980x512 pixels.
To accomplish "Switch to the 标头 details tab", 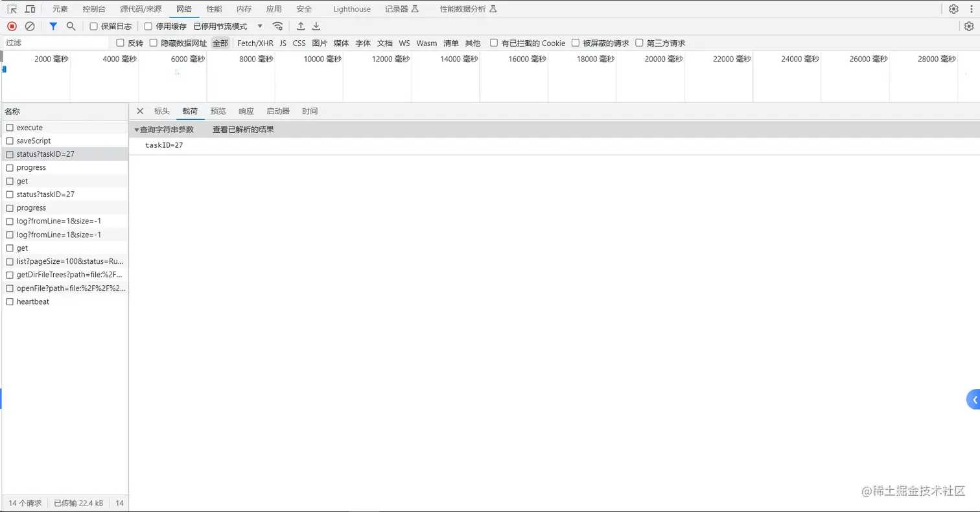I will [x=162, y=111].
